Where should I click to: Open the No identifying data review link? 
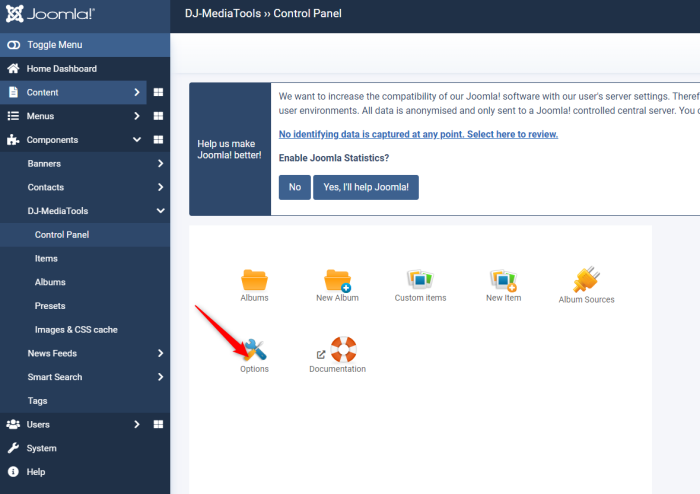pos(418,134)
